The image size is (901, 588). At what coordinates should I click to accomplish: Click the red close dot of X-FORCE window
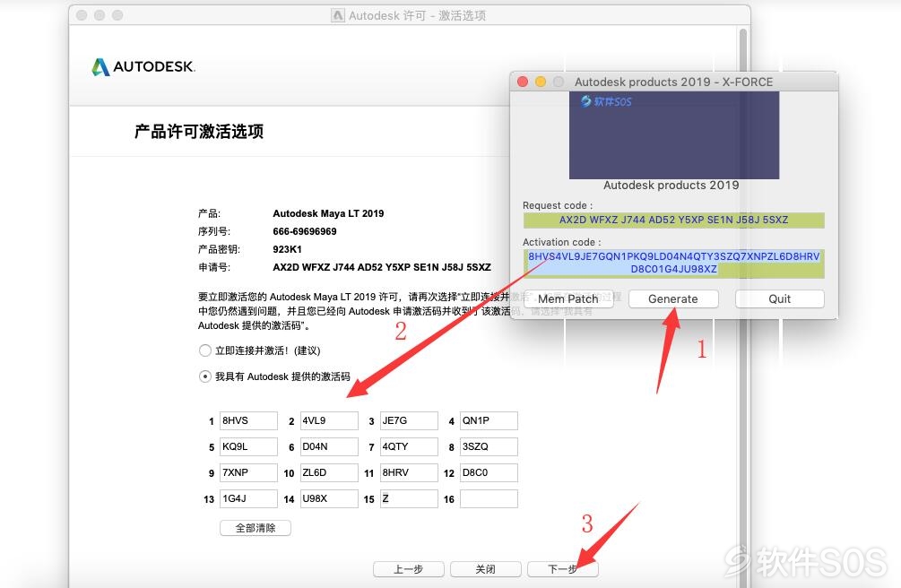coord(523,82)
